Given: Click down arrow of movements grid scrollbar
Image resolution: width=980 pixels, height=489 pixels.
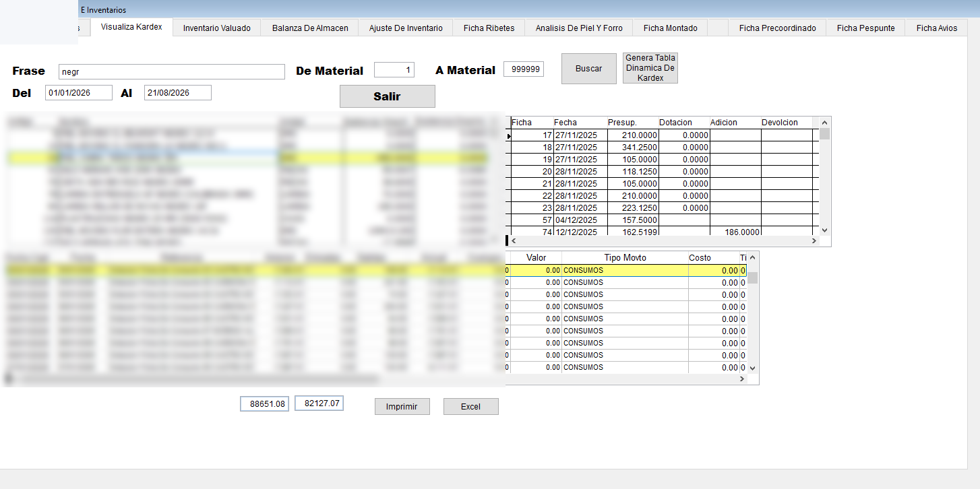Looking at the screenshot, I should [x=753, y=368].
